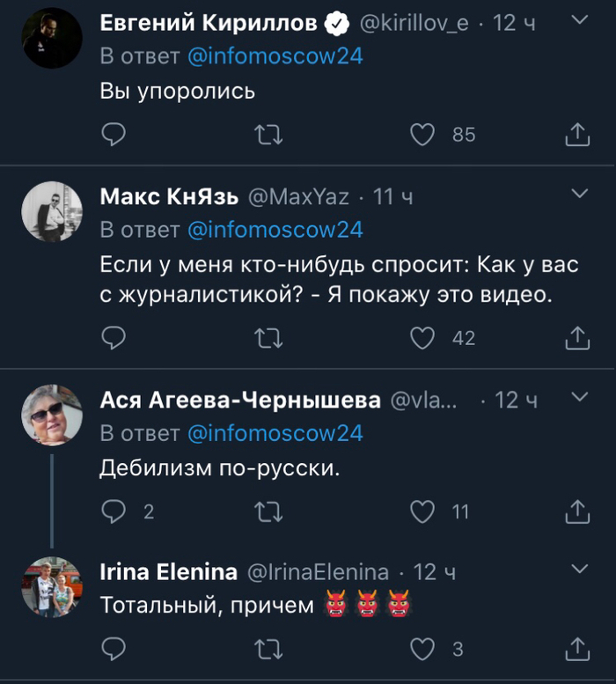Retweet Евгений Кириллов's tweet
Image resolution: width=616 pixels, height=684 pixels.
pyautogui.click(x=267, y=134)
